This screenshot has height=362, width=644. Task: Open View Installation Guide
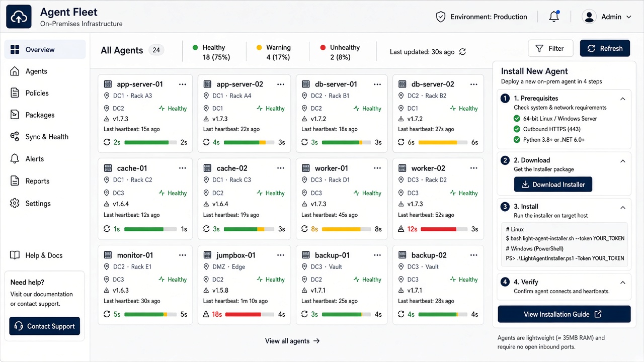click(x=564, y=314)
